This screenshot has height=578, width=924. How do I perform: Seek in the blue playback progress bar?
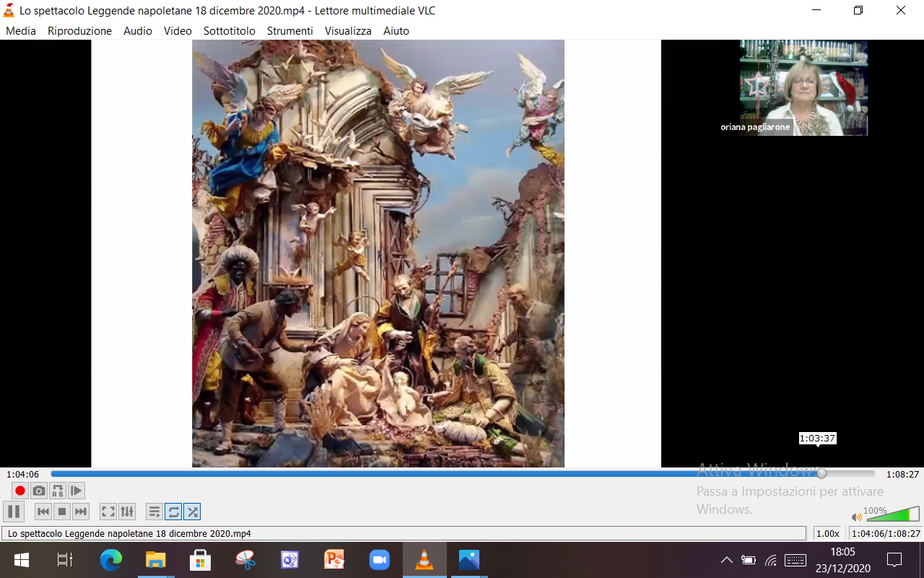point(463,474)
